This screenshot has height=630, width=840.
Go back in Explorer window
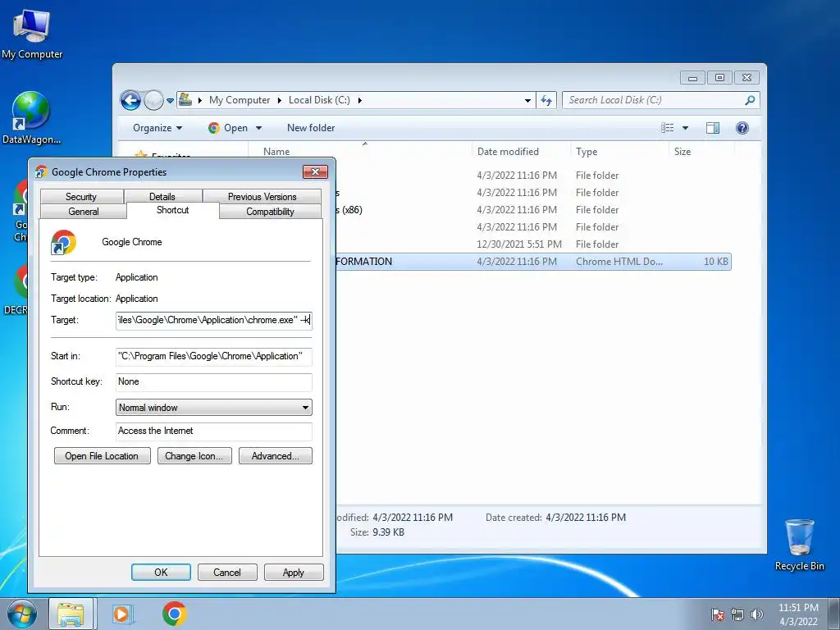point(130,100)
